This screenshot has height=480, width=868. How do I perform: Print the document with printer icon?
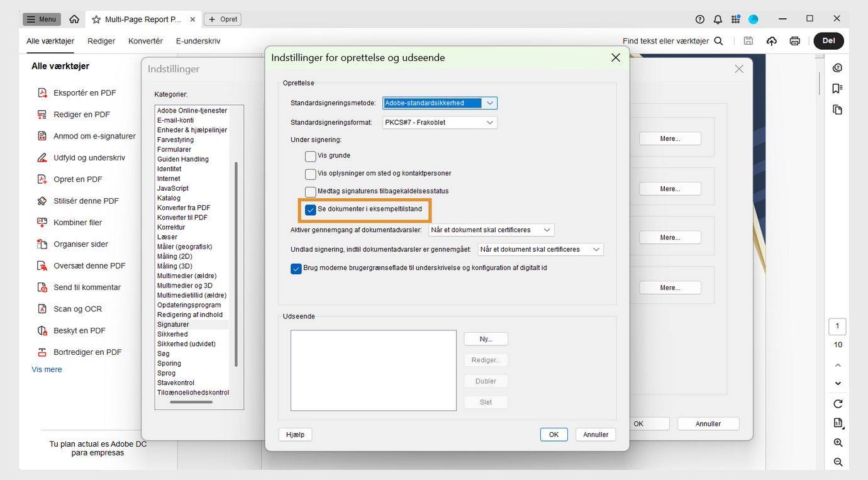click(795, 41)
